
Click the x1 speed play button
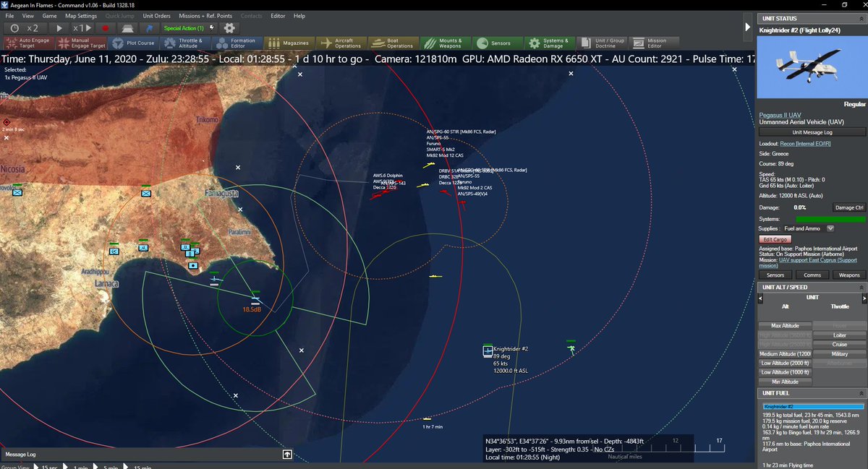point(82,27)
